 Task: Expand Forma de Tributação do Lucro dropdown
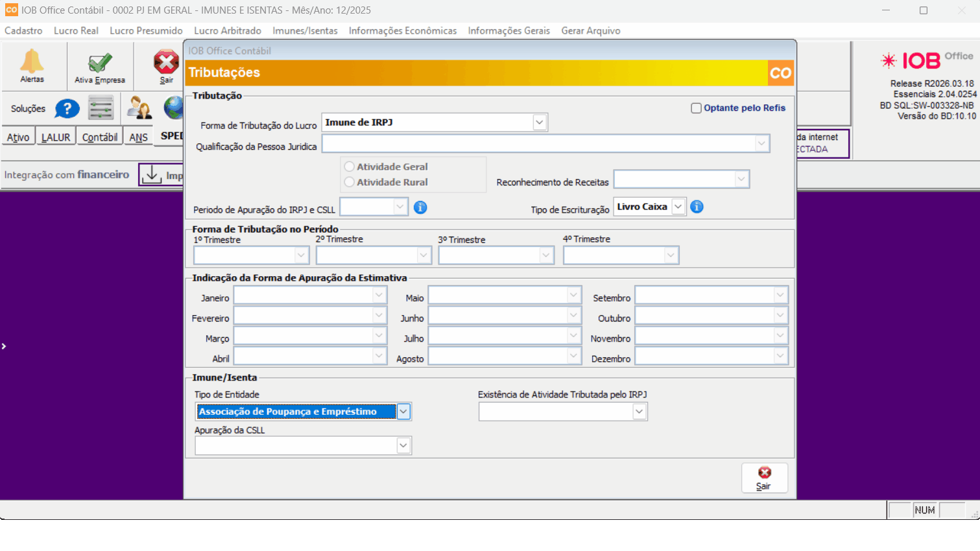[539, 123]
